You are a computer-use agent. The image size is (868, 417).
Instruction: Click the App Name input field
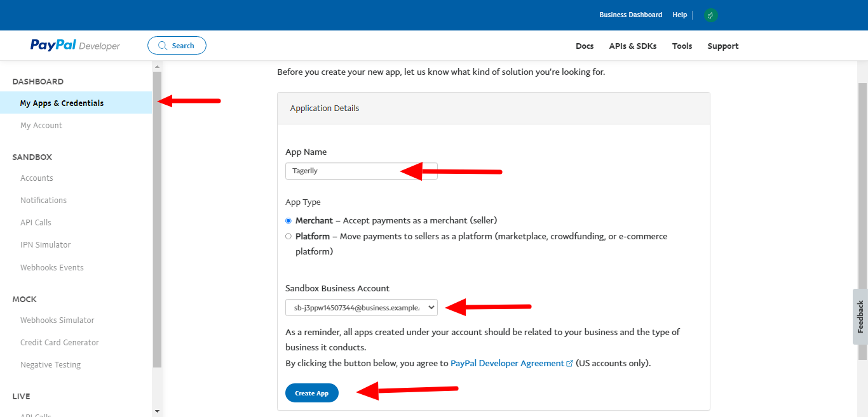tap(362, 171)
